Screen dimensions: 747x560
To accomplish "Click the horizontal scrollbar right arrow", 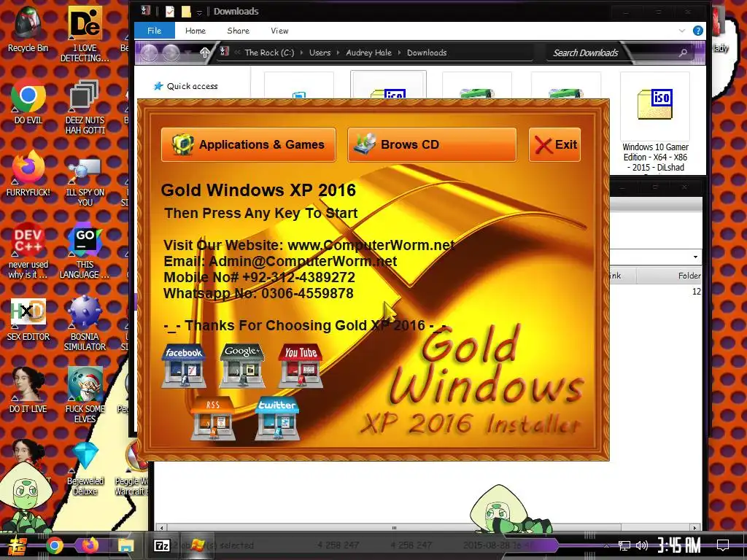I will [x=695, y=528].
